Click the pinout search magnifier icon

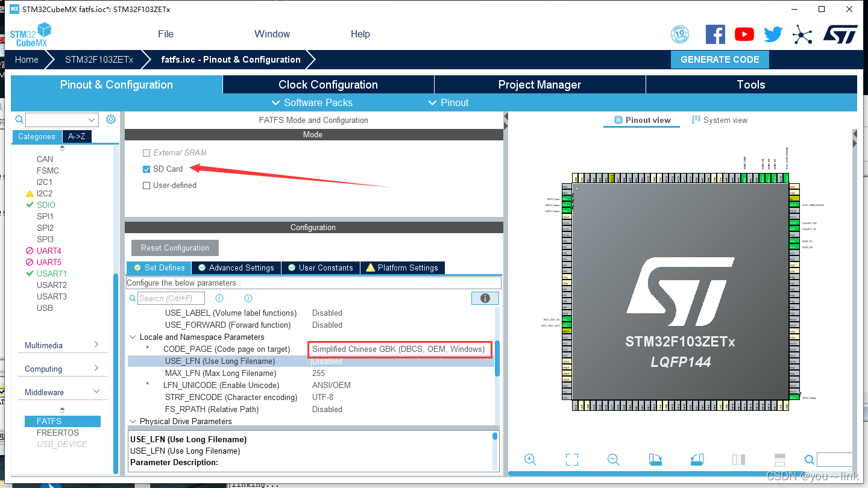pyautogui.click(x=810, y=460)
